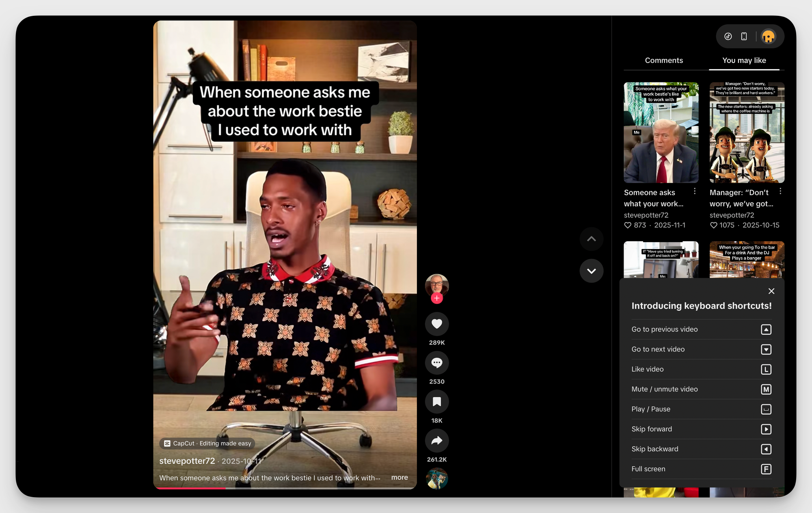The height and width of the screenshot is (513, 812).
Task: Bookmark the video to favorites
Action: (436, 402)
